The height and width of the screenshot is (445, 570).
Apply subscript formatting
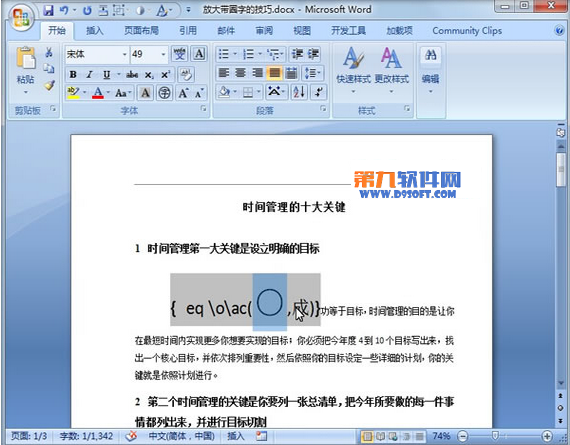pos(149,75)
